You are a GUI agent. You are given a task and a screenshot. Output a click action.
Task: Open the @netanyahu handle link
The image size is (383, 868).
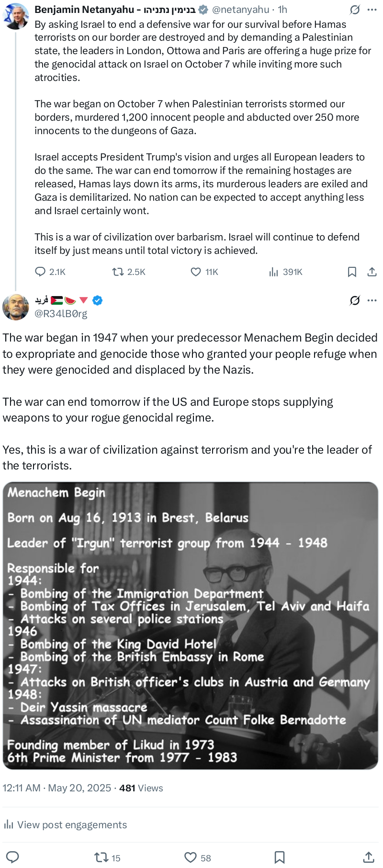click(x=240, y=10)
